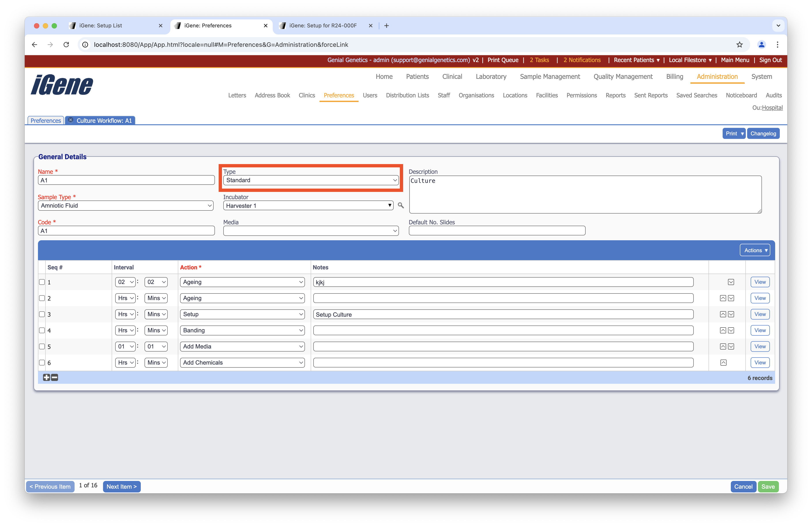Click the add row plus icon
This screenshot has width=812, height=526.
46,378
